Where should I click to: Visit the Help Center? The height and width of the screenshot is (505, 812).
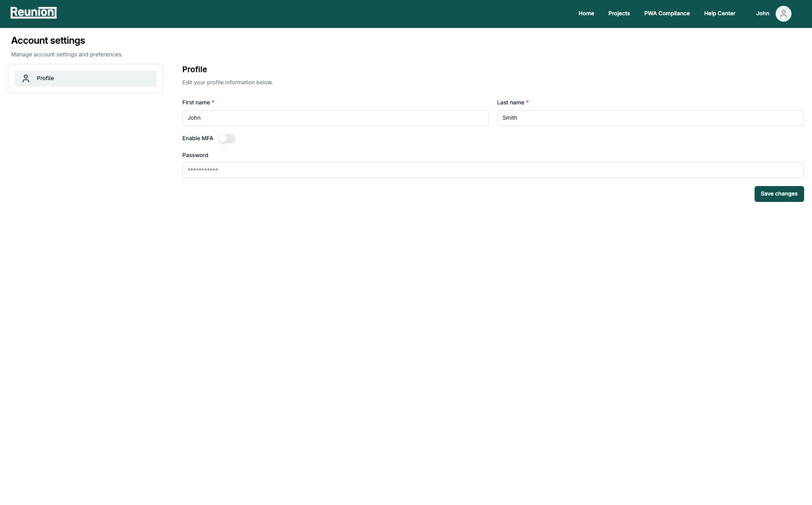(719, 14)
